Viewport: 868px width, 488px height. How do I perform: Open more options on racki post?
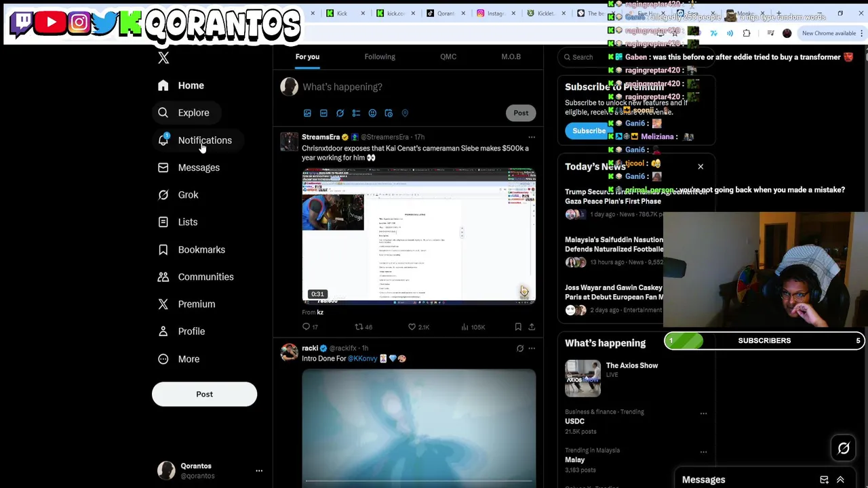[532, 348]
